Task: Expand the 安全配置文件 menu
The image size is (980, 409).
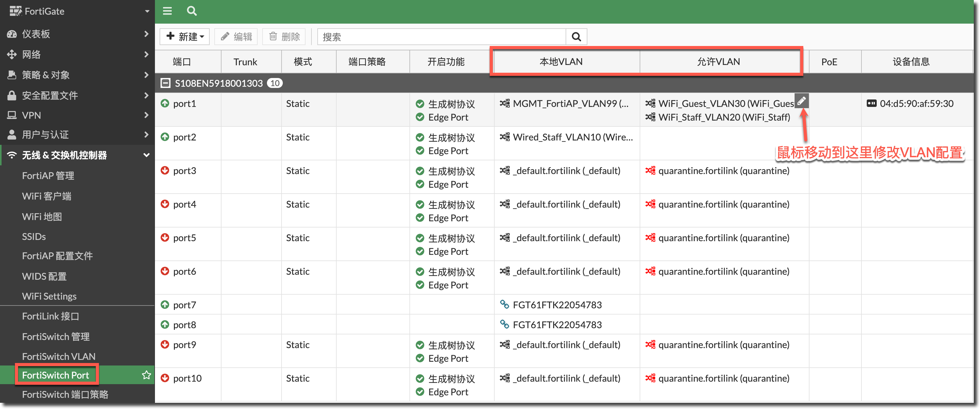Action: [77, 95]
